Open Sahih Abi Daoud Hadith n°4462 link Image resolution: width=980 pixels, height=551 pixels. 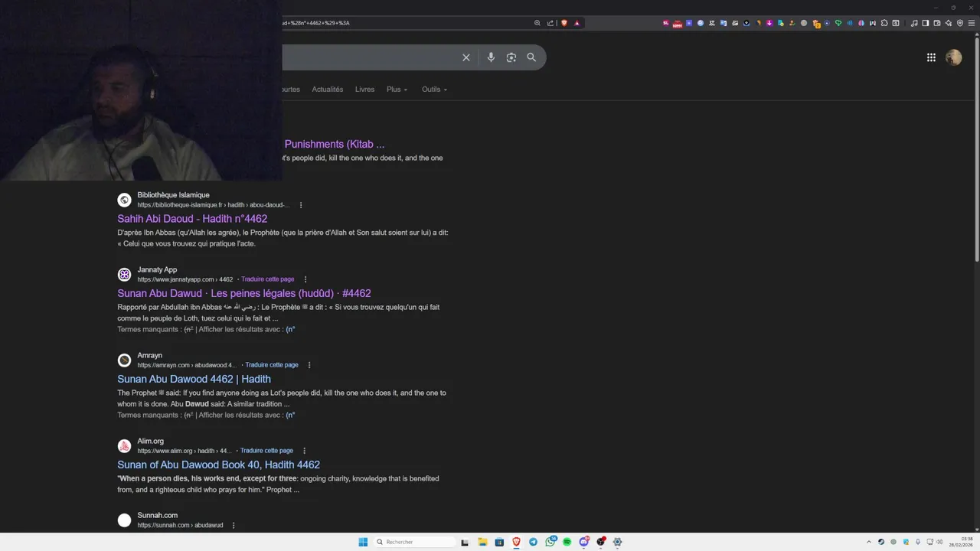192,219
